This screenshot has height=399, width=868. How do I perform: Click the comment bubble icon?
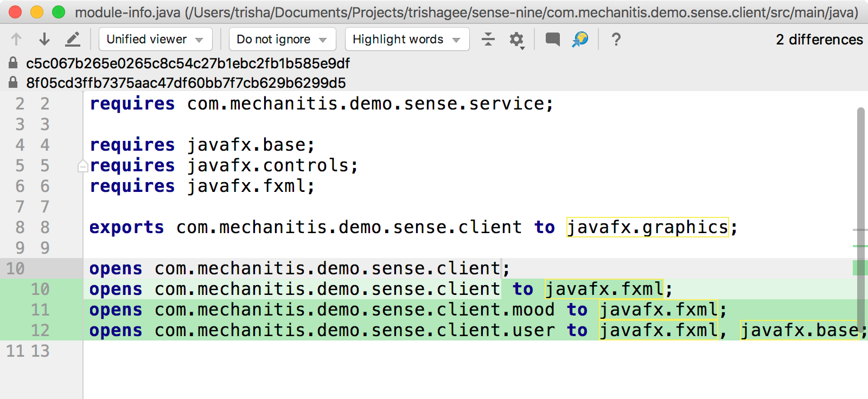553,39
